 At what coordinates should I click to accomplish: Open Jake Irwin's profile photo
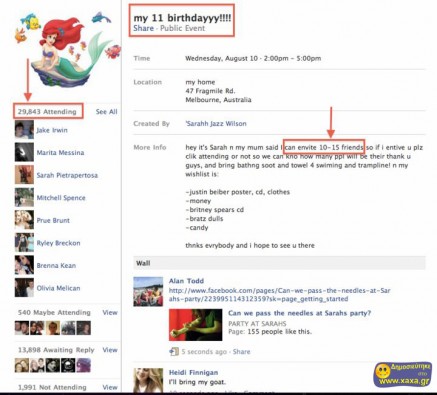(x=24, y=130)
